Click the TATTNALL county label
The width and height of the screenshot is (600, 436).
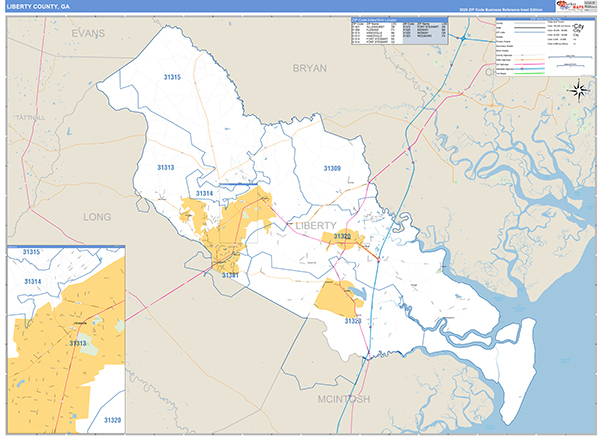click(x=31, y=118)
